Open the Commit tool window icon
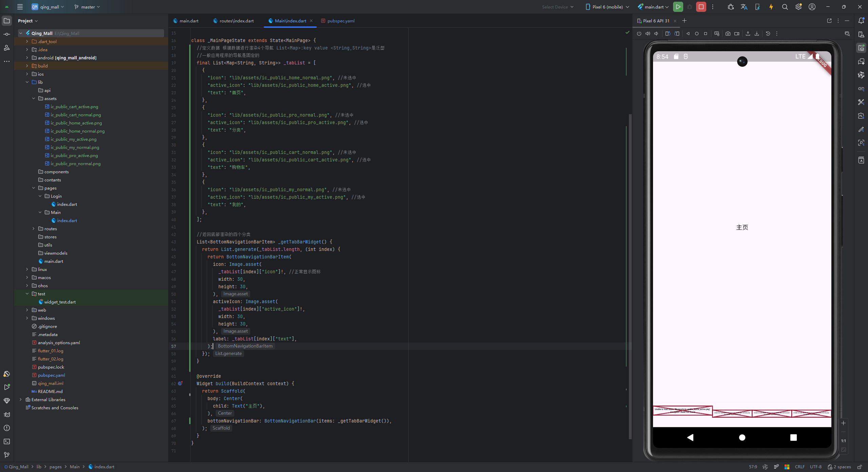The width and height of the screenshot is (868, 472). [7, 34]
